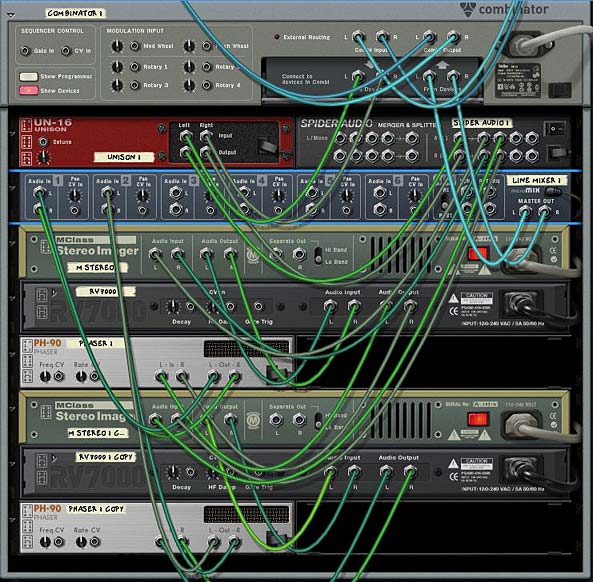Click the To Devices L jack
The image size is (593, 582).
(358, 76)
